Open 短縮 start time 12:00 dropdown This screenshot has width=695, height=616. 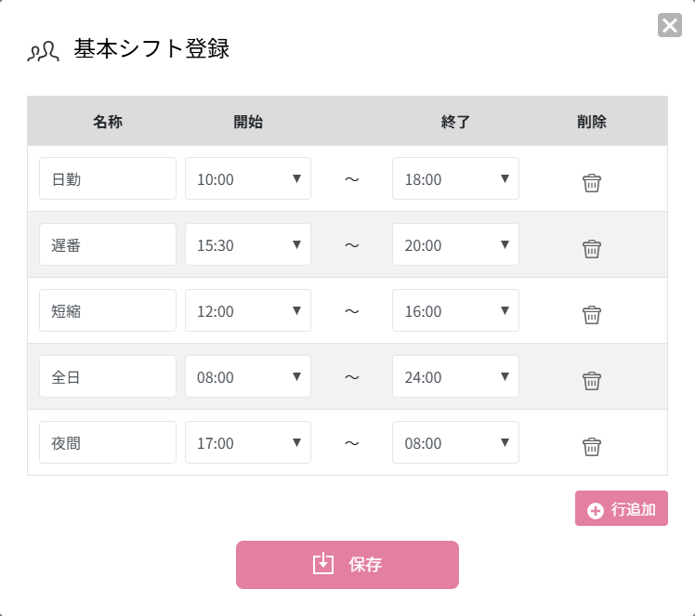pos(248,310)
